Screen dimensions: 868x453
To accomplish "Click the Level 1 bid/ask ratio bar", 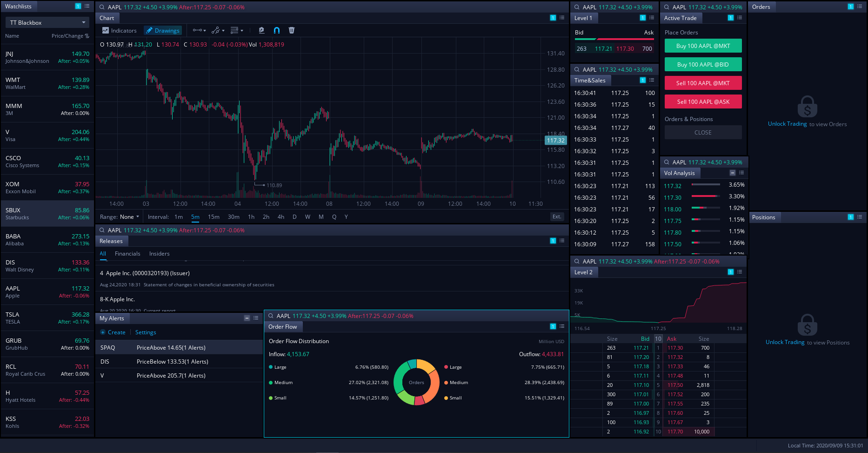I will click(x=614, y=40).
